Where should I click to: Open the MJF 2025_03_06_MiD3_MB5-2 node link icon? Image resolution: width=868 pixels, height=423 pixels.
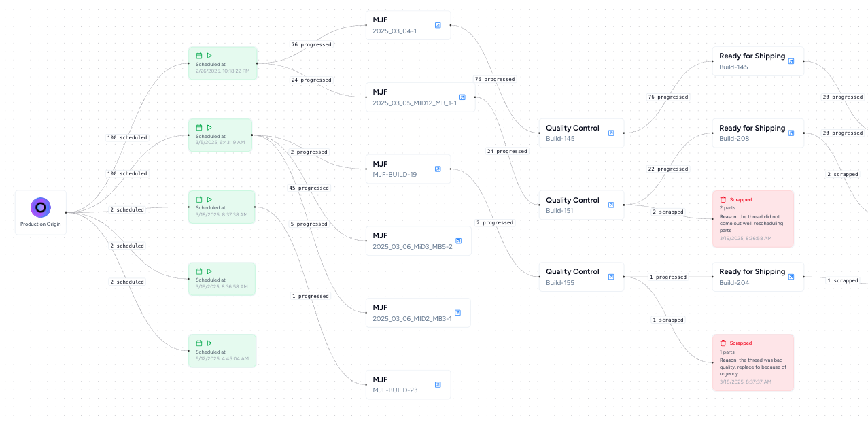pos(458,241)
